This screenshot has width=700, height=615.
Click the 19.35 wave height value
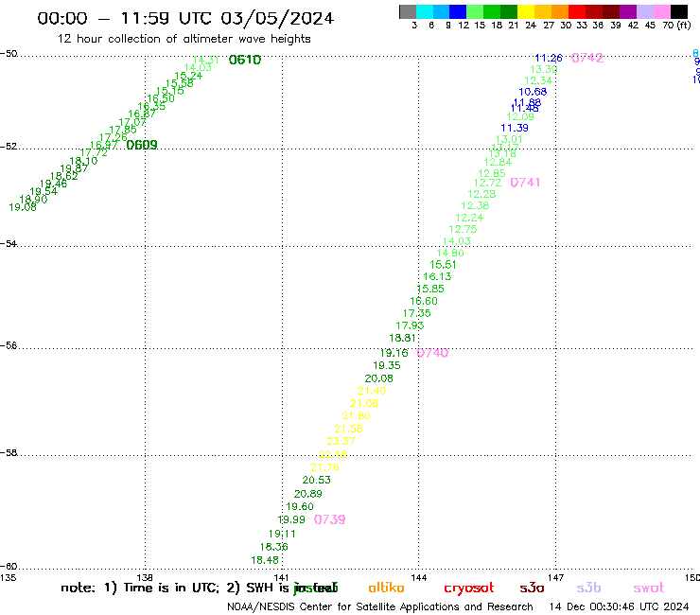(387, 365)
